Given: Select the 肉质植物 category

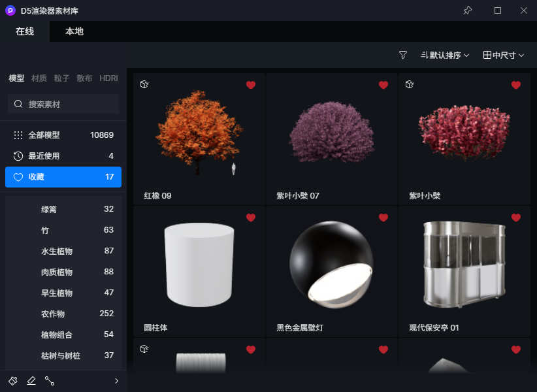Looking at the screenshot, I should (63, 272).
